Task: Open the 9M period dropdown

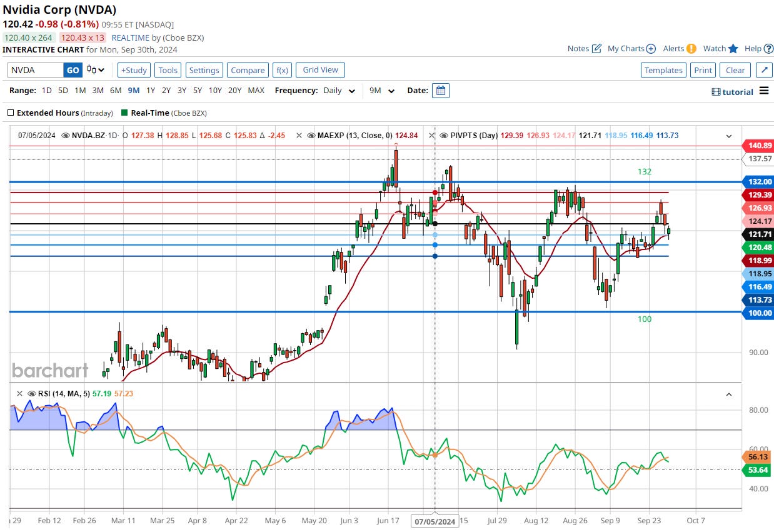Action: (x=382, y=91)
